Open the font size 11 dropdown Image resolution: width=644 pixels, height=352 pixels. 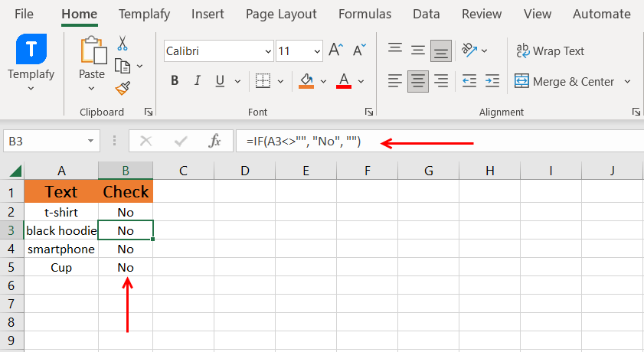pyautogui.click(x=317, y=51)
